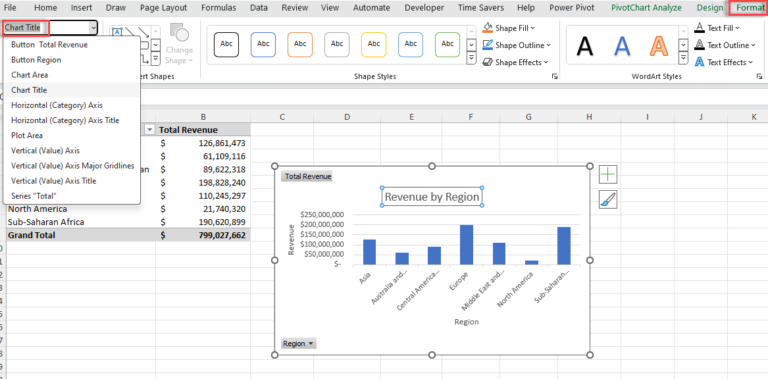Viewport: 768px width, 379px height.
Task: Click the Chart Styles paintbrush button
Action: pos(608,199)
